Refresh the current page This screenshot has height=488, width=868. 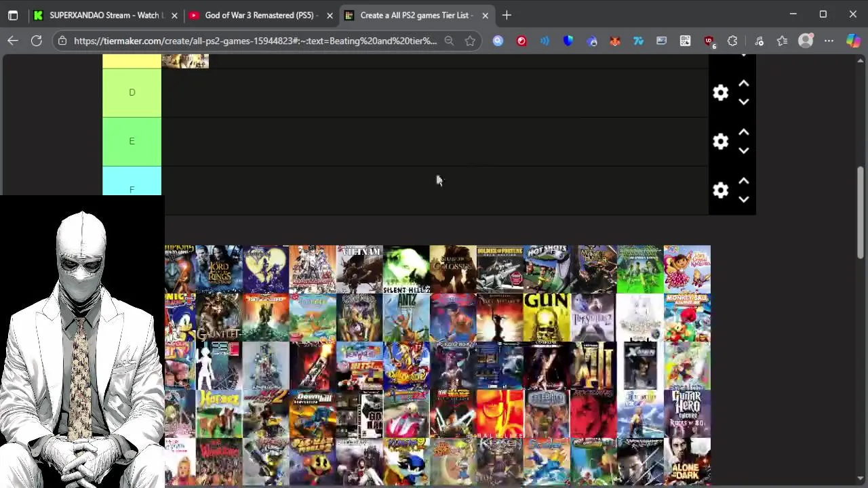[37, 41]
